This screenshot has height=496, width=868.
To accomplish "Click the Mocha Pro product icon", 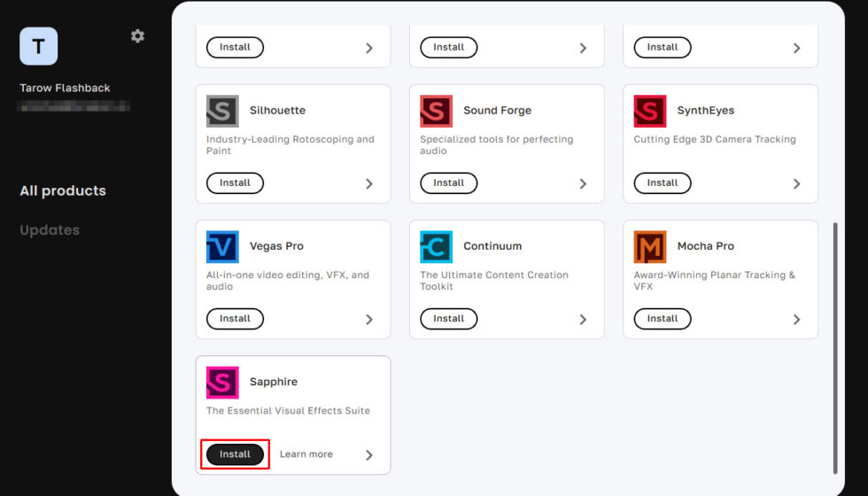I will point(650,247).
